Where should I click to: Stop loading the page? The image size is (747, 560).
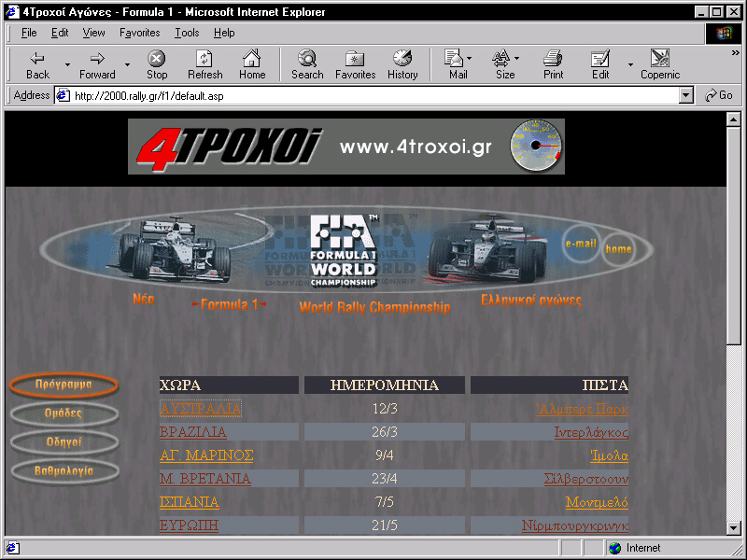[x=156, y=64]
